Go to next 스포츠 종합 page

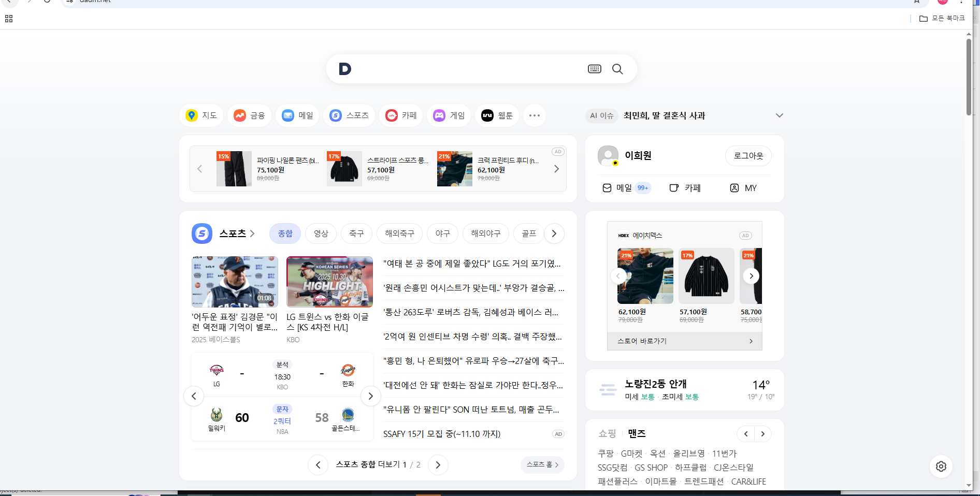point(438,465)
